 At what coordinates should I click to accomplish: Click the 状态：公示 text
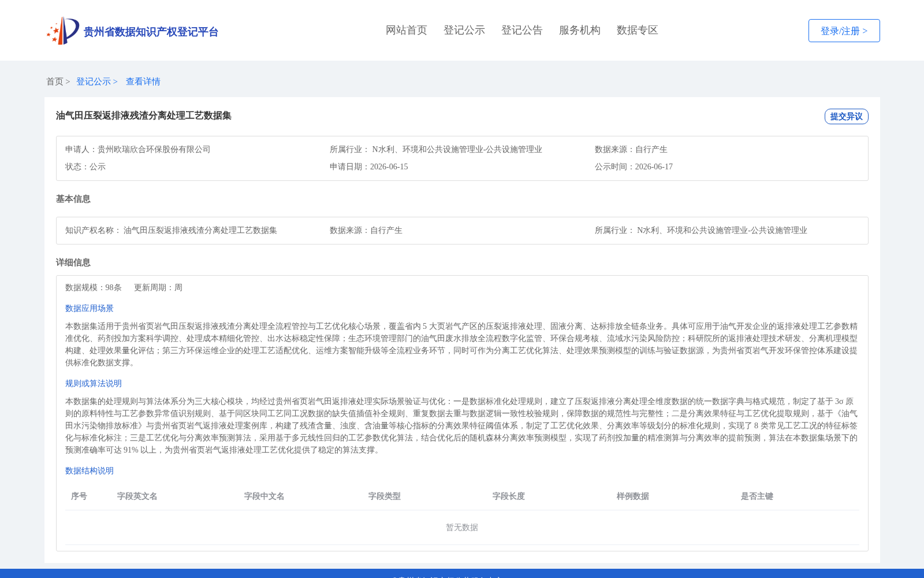[85, 166]
